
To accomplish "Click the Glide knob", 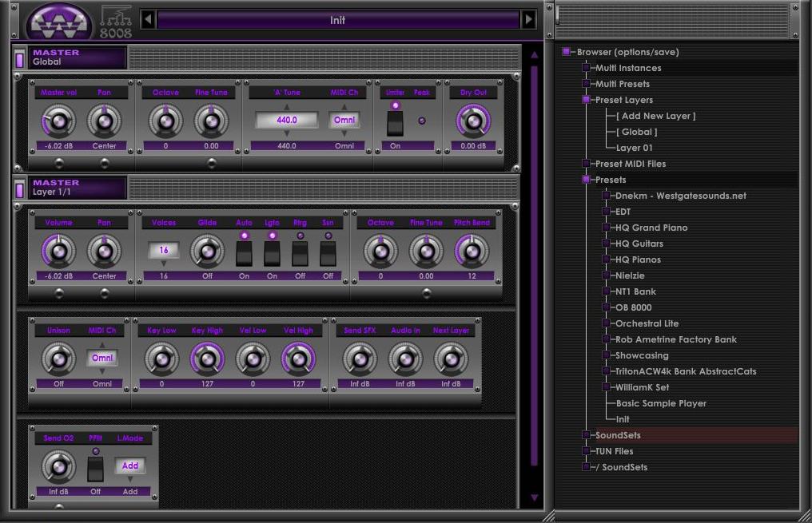I will click(x=207, y=252).
